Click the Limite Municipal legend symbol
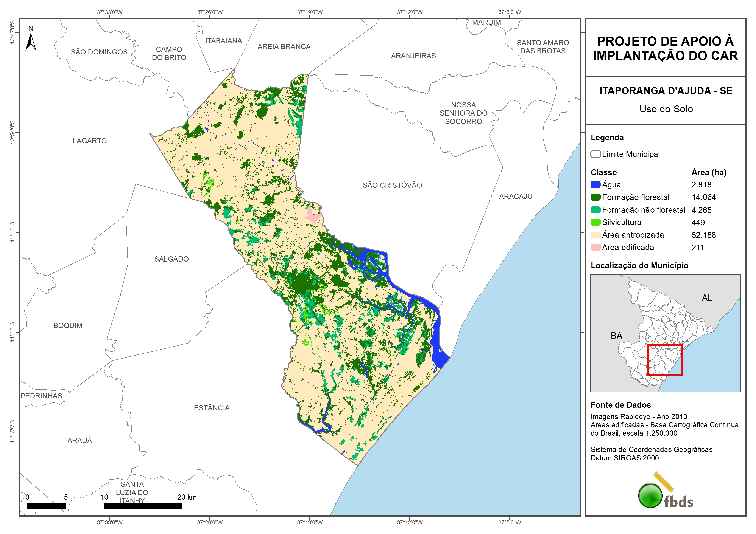The image size is (756, 534). [595, 154]
